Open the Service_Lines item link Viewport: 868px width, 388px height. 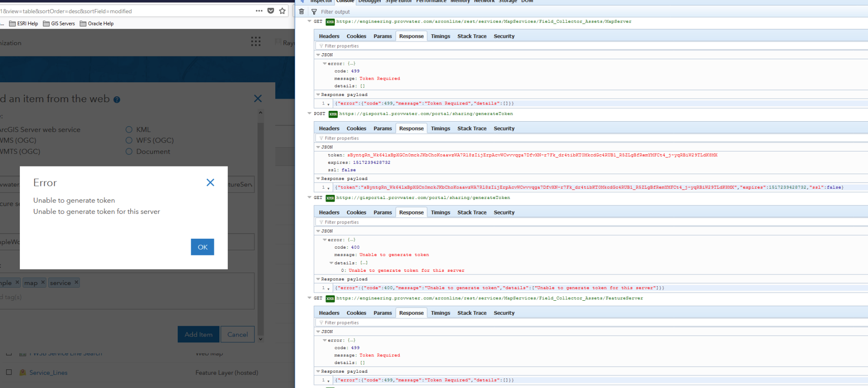click(48, 373)
